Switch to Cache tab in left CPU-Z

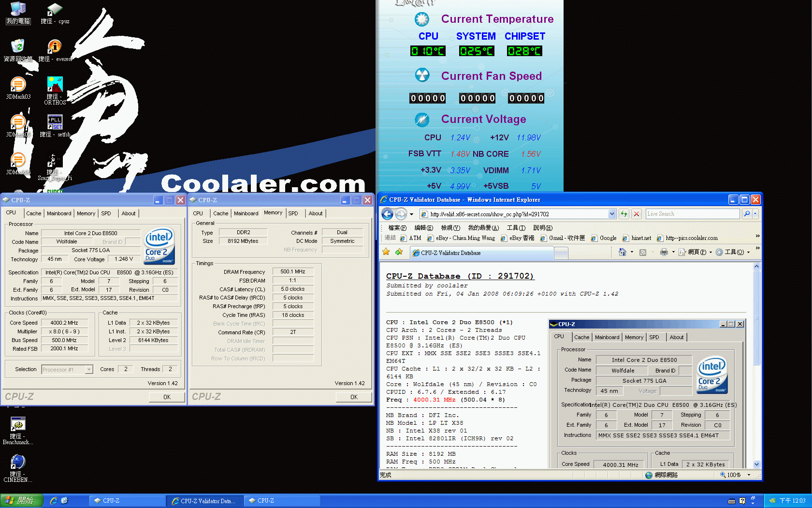33,213
